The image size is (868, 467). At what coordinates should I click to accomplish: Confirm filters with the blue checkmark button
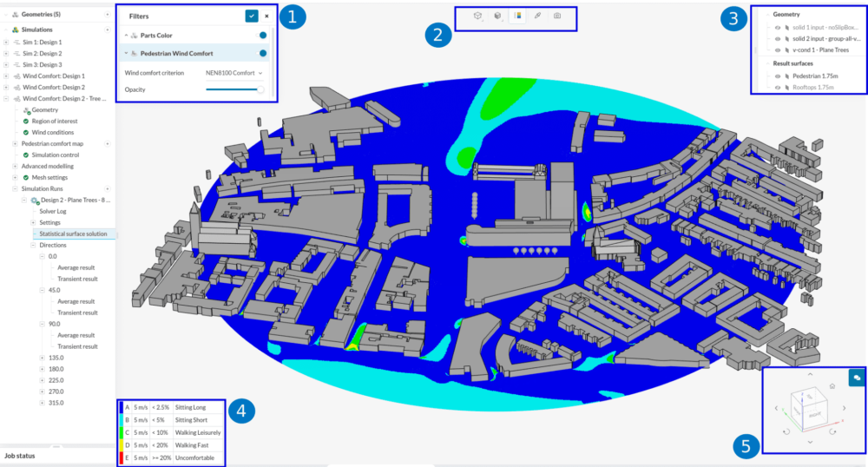click(251, 16)
